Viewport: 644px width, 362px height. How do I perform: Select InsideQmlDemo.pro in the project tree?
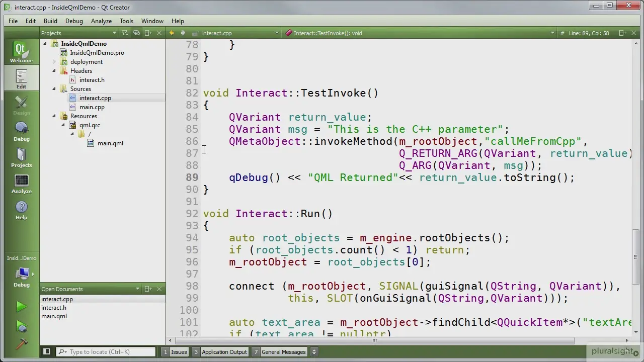97,53
